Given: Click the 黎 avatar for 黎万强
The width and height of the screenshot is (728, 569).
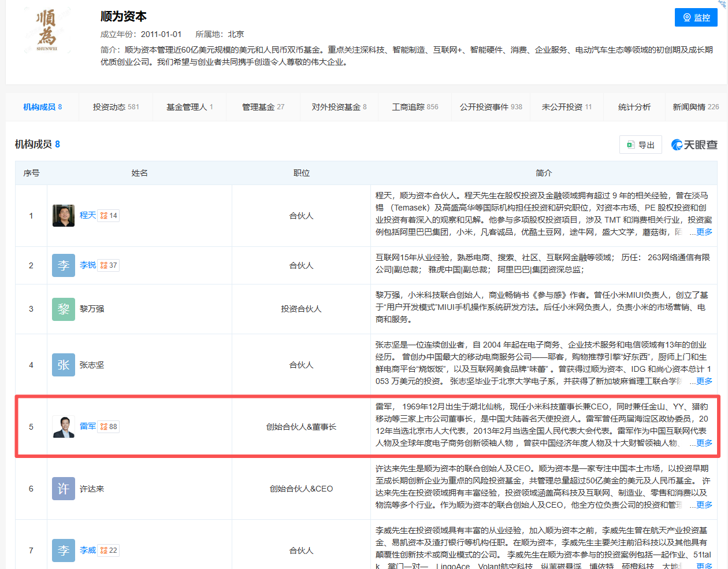Looking at the screenshot, I should tap(64, 309).
